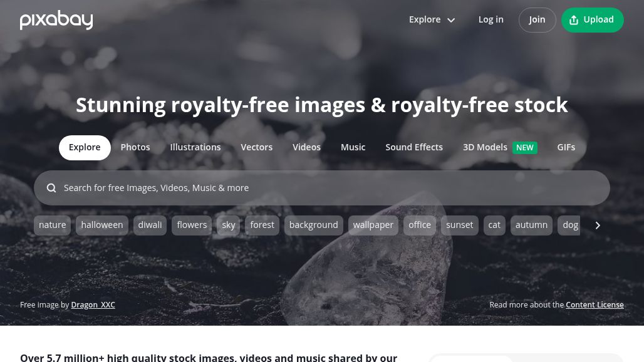Screen dimensions: 644x362
Task: Pick the sunset tag chip
Action: pyautogui.click(x=459, y=225)
